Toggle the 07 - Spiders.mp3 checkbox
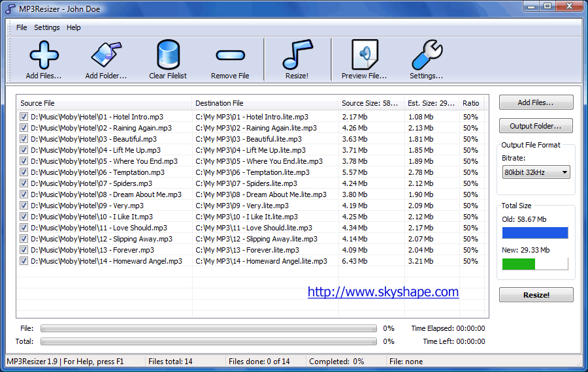Screen dimensions: 588x372 pos(24,183)
